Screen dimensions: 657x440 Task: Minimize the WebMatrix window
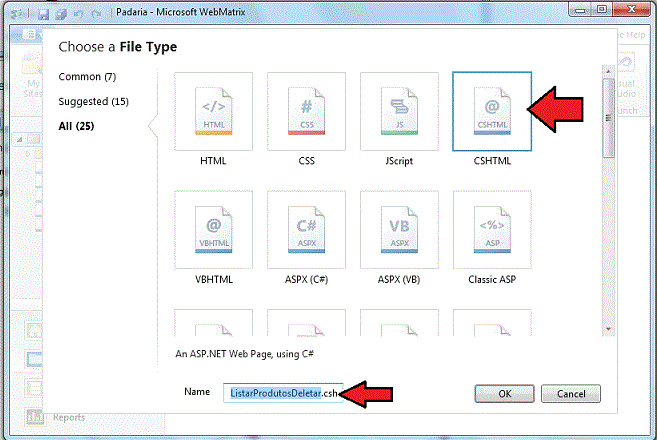coord(580,10)
